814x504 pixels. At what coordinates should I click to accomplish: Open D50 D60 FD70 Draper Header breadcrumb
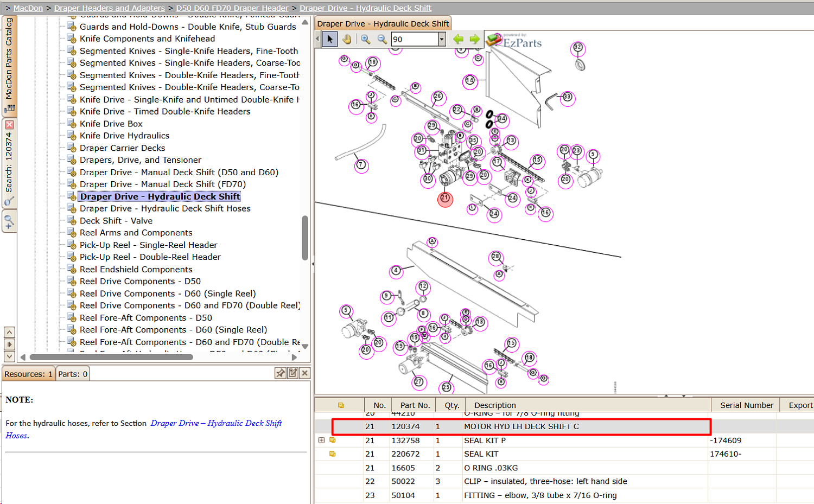tap(232, 8)
